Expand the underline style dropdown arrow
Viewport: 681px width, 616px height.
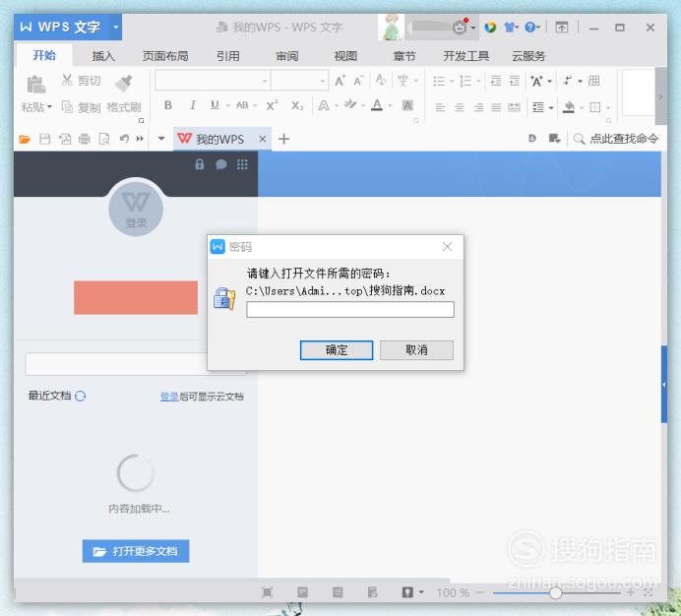tap(227, 105)
